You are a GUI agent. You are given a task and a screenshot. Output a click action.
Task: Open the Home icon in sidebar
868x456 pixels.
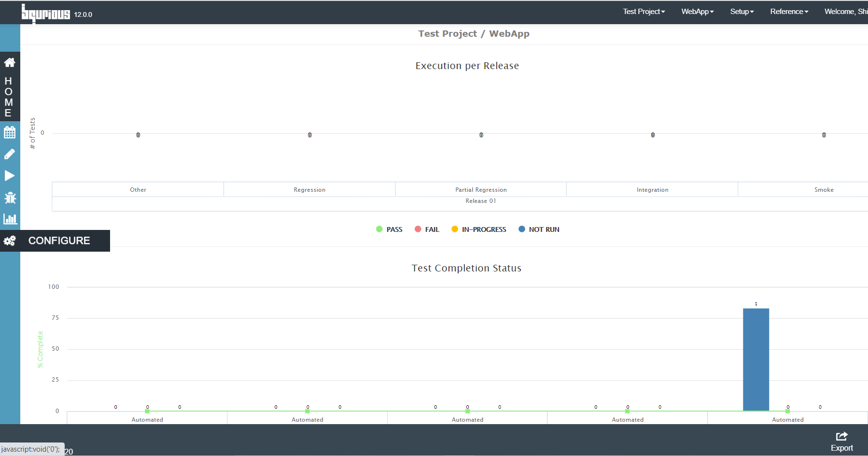click(10, 62)
